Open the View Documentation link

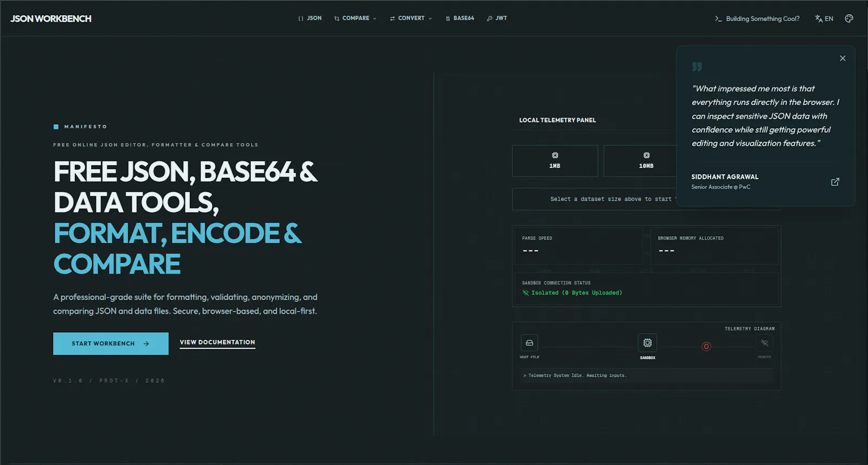[218, 343]
